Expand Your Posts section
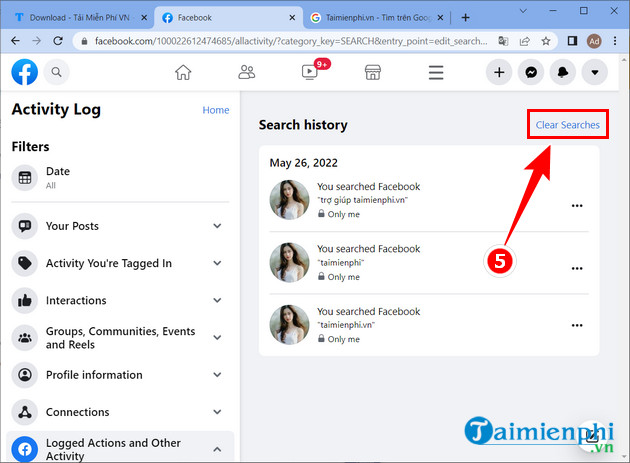Screen dimensions: 630x463 120,226
